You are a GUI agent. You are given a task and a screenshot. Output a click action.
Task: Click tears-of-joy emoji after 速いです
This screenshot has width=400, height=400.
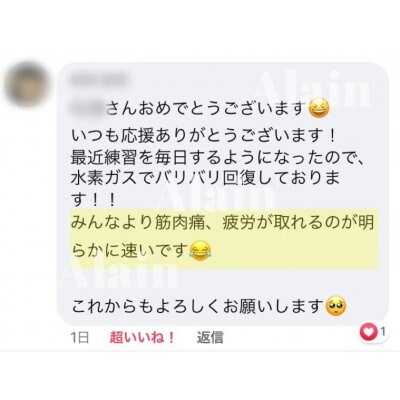coord(200,251)
